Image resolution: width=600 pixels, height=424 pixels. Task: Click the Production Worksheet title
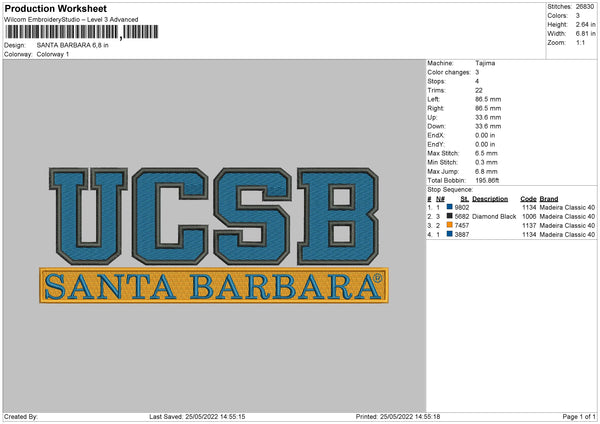point(56,8)
